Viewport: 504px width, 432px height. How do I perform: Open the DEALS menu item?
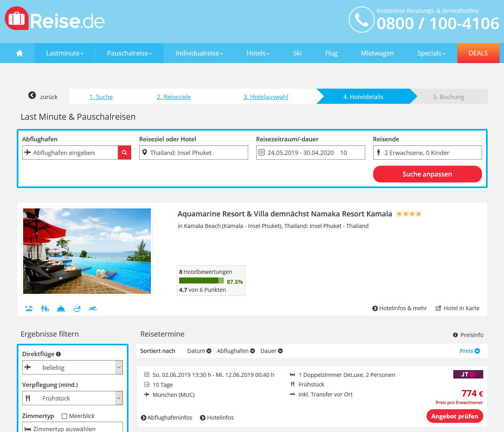(x=478, y=53)
